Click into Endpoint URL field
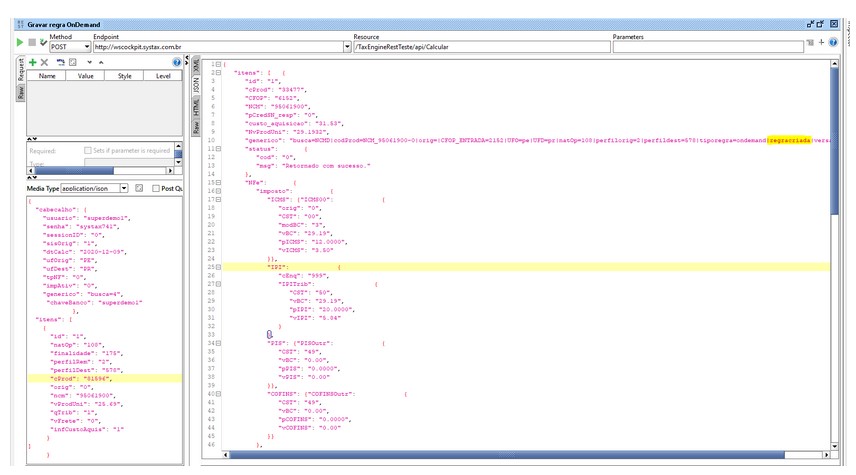 point(218,47)
